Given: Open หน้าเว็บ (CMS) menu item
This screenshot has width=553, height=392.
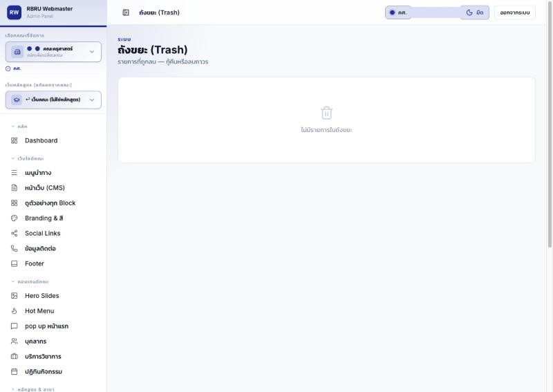Looking at the screenshot, I should [x=53, y=188].
